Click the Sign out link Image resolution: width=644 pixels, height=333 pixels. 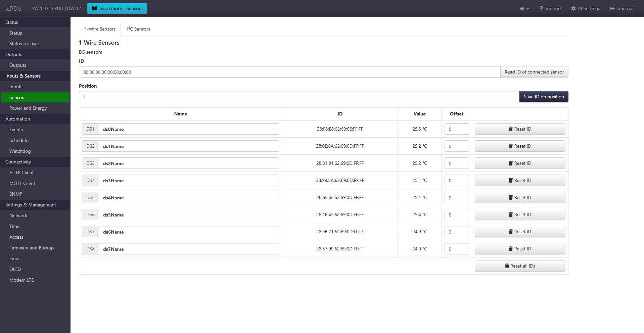pyautogui.click(x=622, y=8)
